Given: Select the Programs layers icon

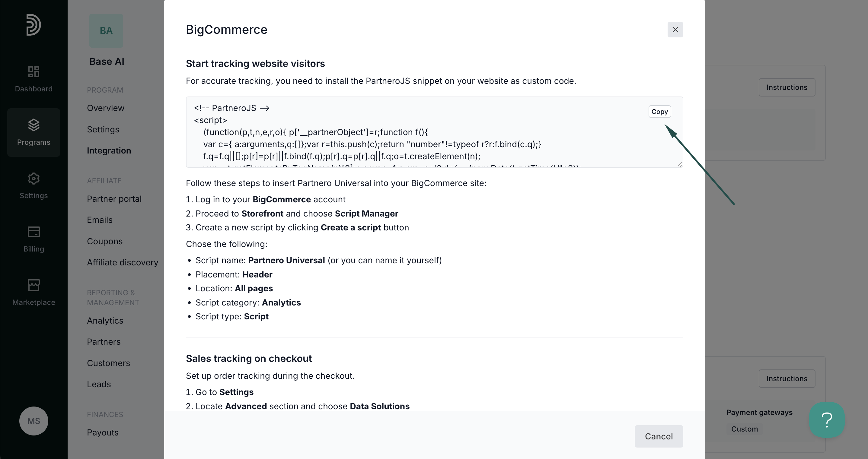Looking at the screenshot, I should point(34,125).
